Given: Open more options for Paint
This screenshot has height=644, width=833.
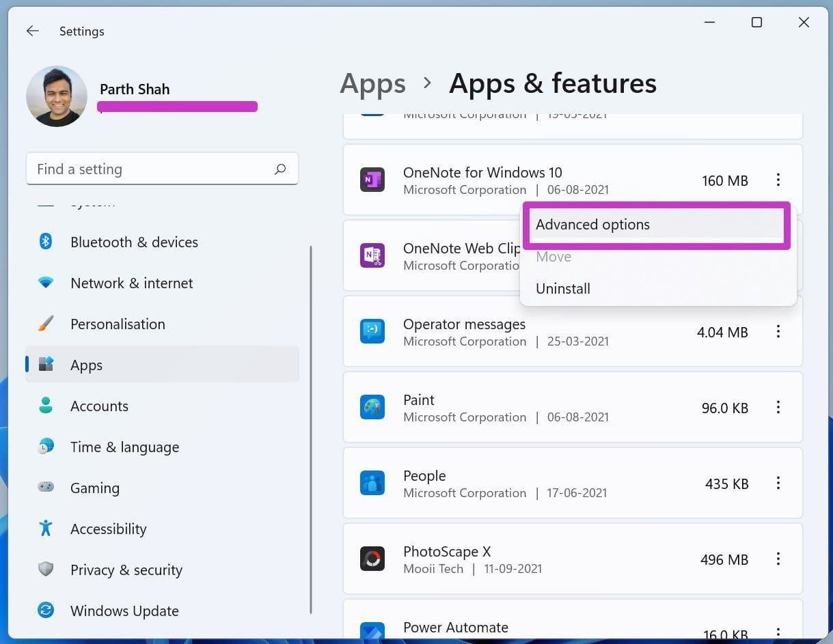Looking at the screenshot, I should coord(778,407).
